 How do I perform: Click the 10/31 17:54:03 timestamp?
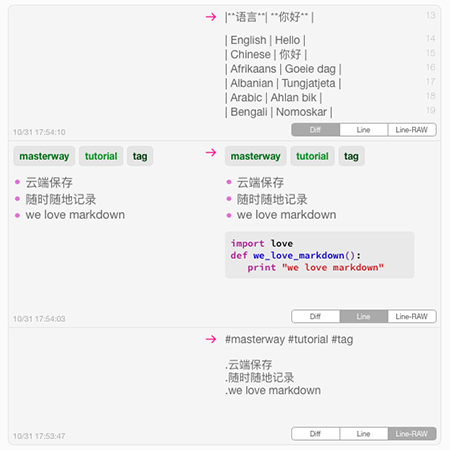tap(39, 319)
